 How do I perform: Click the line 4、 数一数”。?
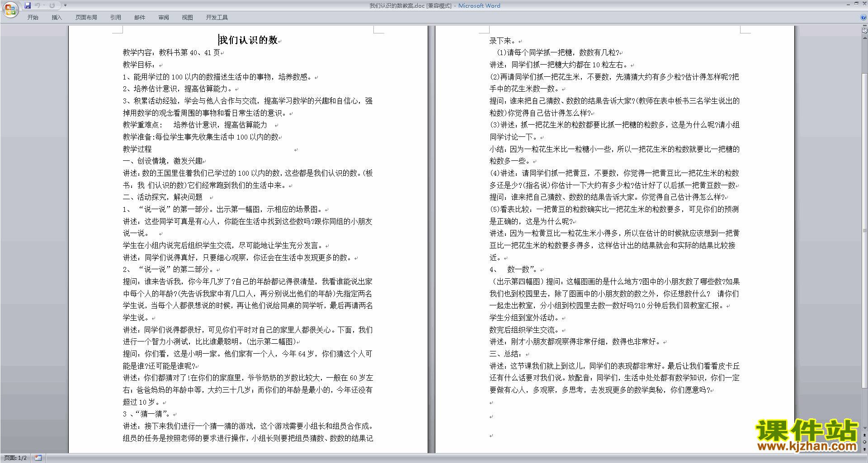[514, 270]
